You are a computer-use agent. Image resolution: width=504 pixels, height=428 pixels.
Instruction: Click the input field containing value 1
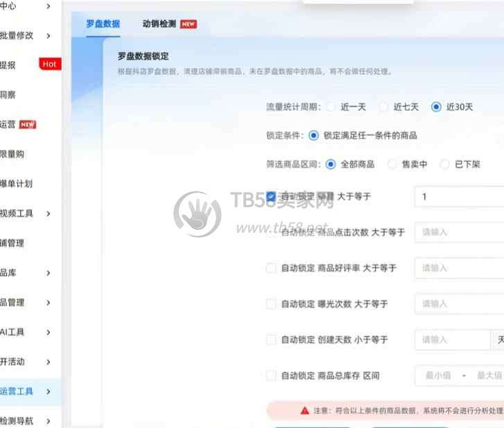(460, 197)
